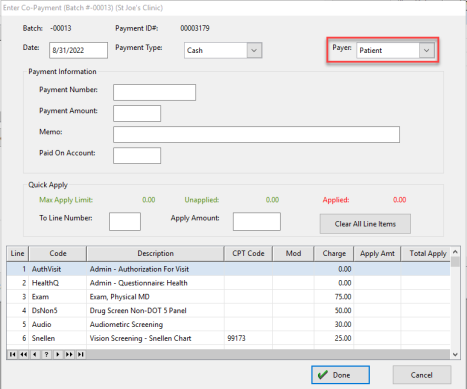Go to first record navigation icon
Viewport: 467px width, 389px height.
(x=12, y=354)
